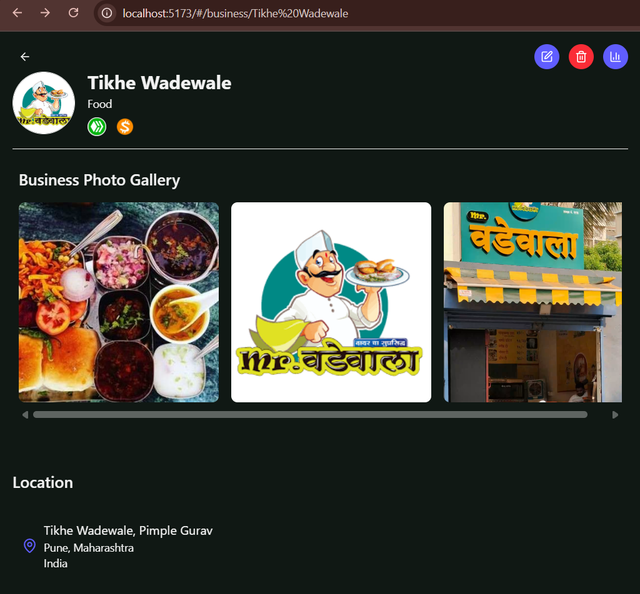Click the India country text

point(56,563)
